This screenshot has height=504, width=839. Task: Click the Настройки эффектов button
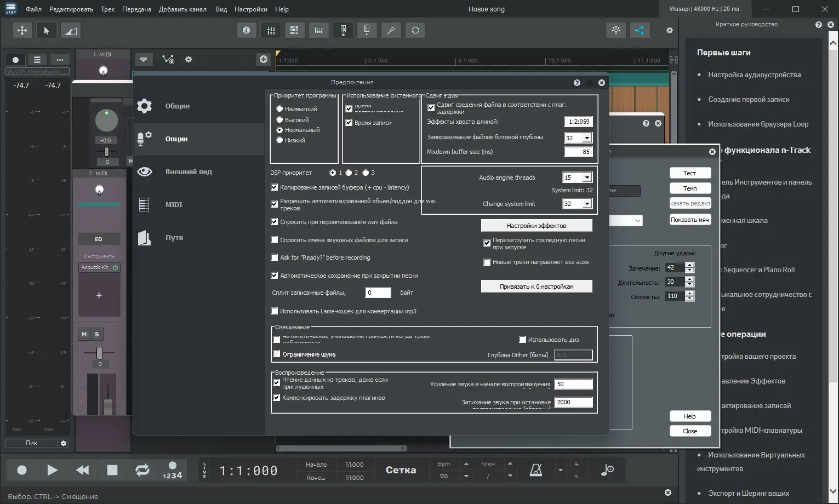[536, 226]
